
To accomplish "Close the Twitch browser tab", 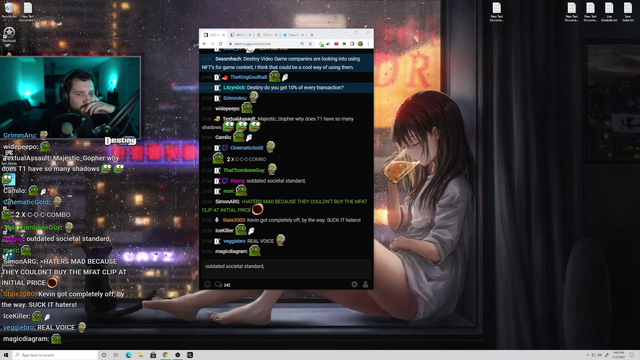I will [250, 35].
